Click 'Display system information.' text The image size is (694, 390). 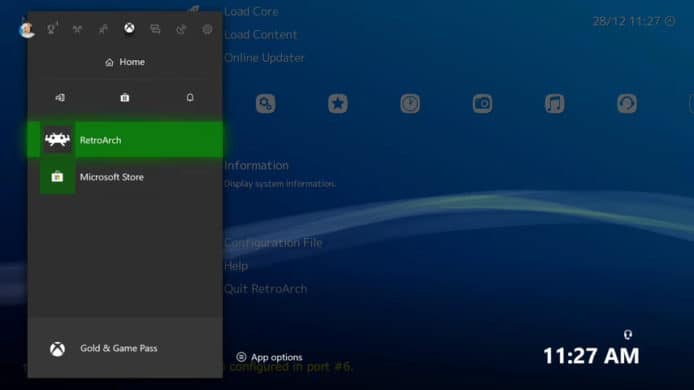(x=280, y=184)
